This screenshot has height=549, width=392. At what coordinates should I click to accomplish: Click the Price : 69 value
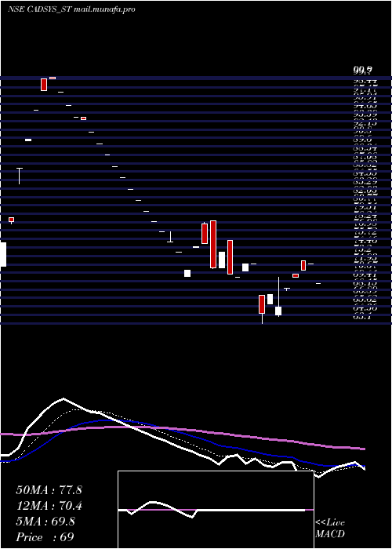pyautogui.click(x=45, y=537)
